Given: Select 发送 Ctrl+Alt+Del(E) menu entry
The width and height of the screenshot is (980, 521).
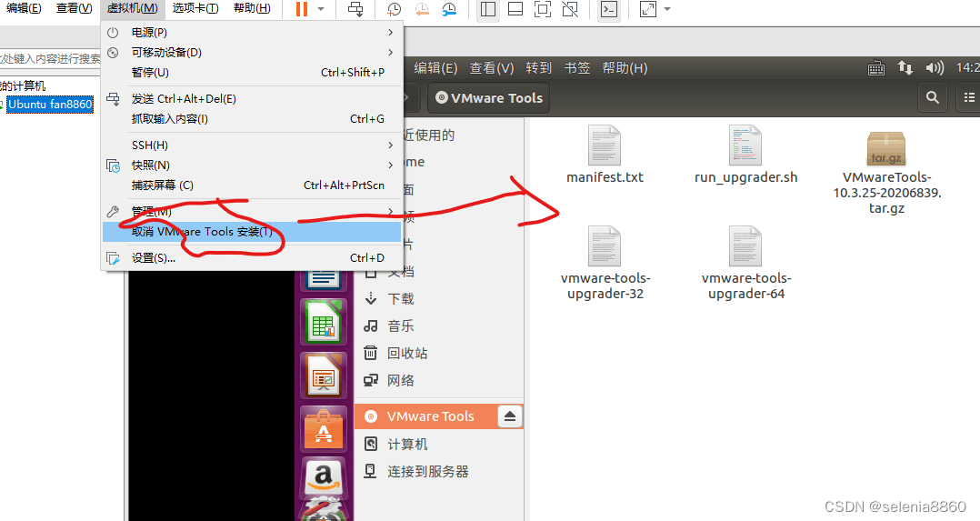Looking at the screenshot, I should click(x=252, y=99).
